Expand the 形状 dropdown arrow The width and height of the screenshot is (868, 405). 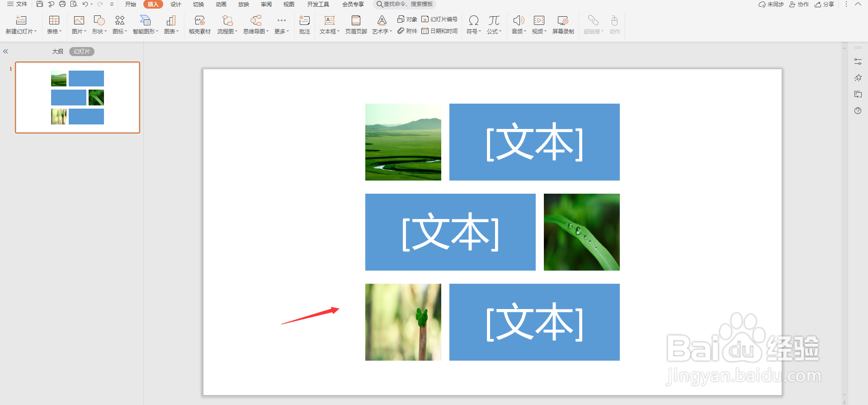(106, 31)
